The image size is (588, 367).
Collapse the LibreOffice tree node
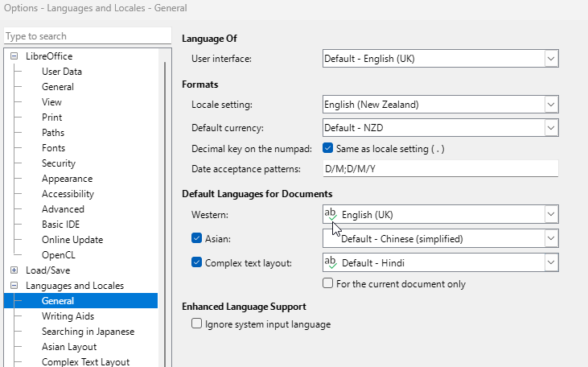[x=14, y=56]
